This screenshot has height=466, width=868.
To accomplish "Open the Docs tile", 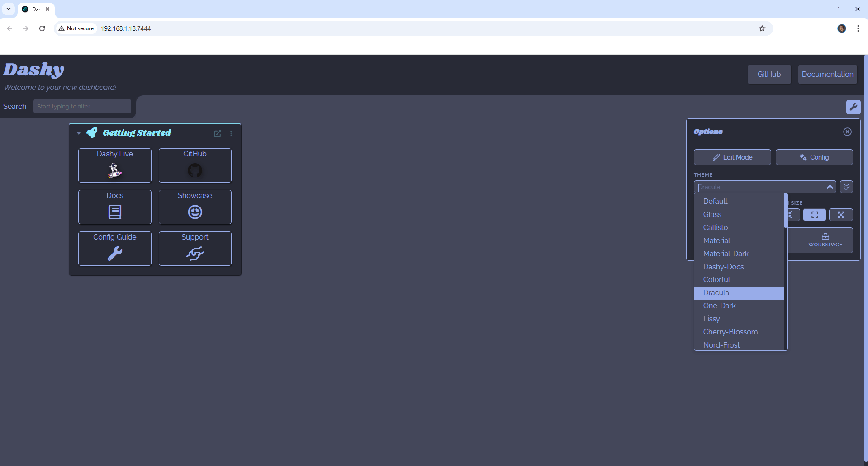I will point(115,207).
